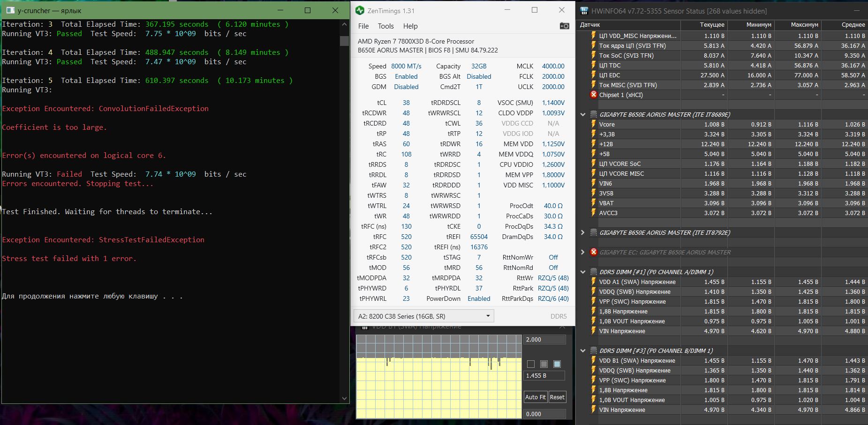The height and width of the screenshot is (425, 868).
Task: Pick the light blue graph color swatch
Action: point(557,364)
